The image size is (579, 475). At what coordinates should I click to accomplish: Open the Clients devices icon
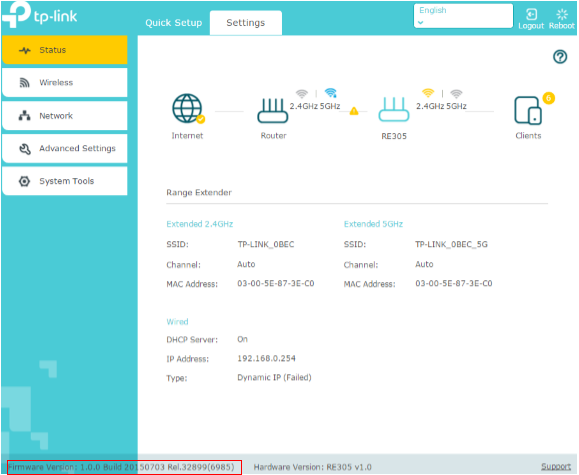(x=528, y=110)
